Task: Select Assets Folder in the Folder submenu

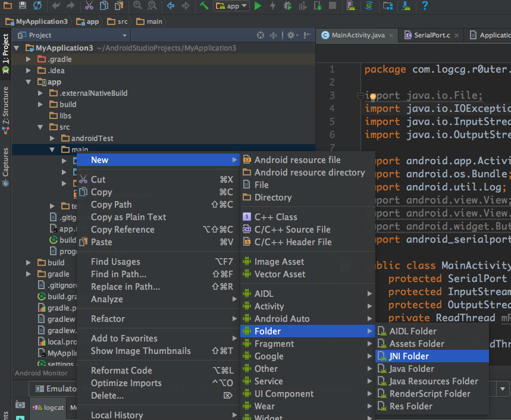Action: pos(416,344)
